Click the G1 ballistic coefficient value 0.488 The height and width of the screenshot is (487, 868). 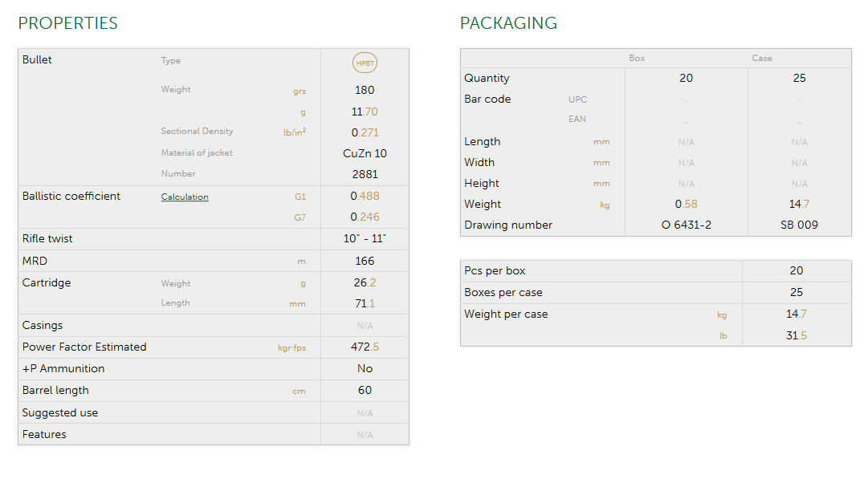click(365, 196)
